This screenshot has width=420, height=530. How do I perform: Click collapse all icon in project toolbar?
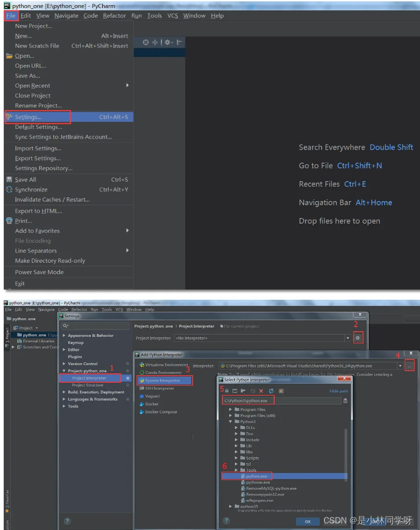click(155, 42)
